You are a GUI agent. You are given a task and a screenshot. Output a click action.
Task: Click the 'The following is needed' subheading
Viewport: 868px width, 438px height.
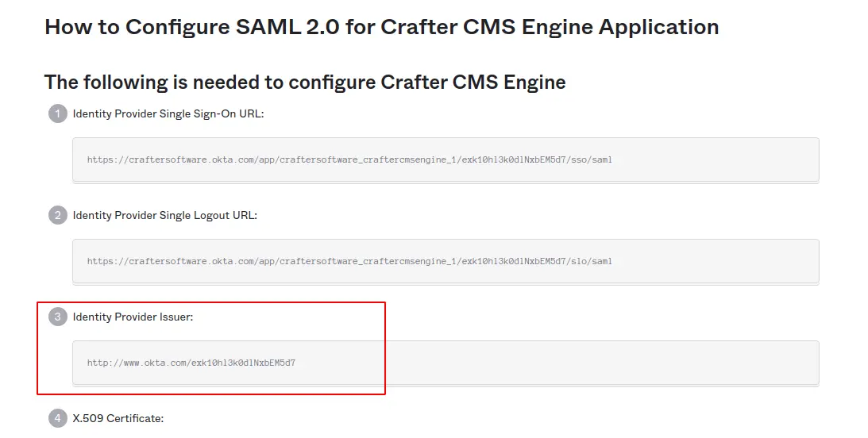[x=305, y=82]
